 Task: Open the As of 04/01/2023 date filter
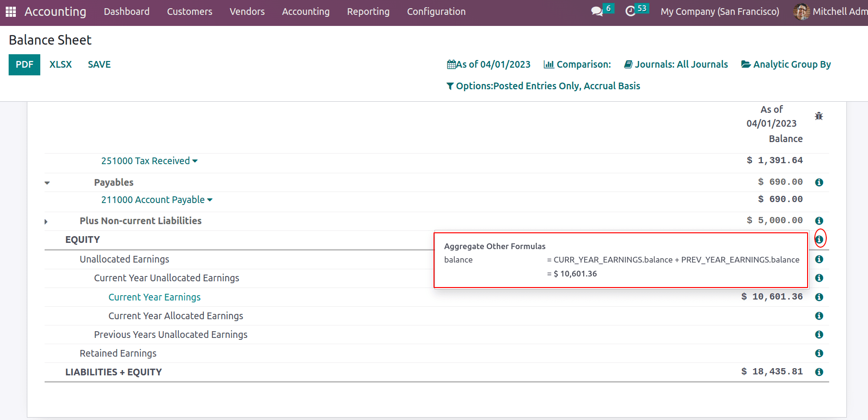coord(488,64)
